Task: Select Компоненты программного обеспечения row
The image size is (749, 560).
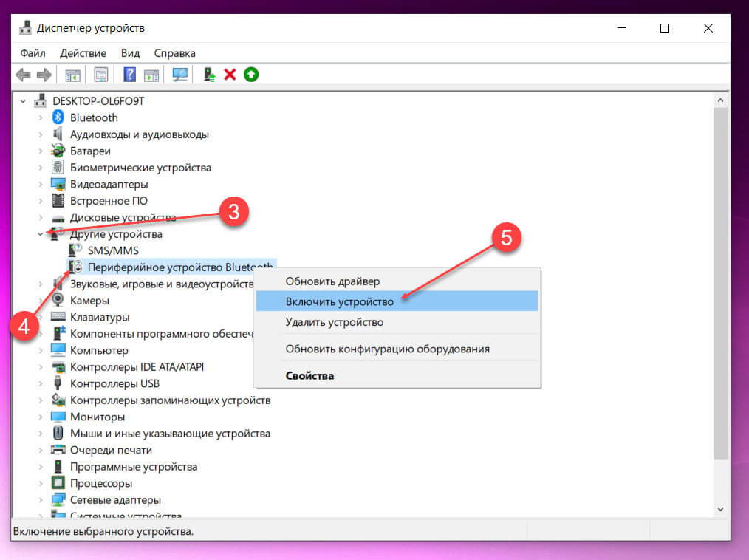Action: (162, 333)
